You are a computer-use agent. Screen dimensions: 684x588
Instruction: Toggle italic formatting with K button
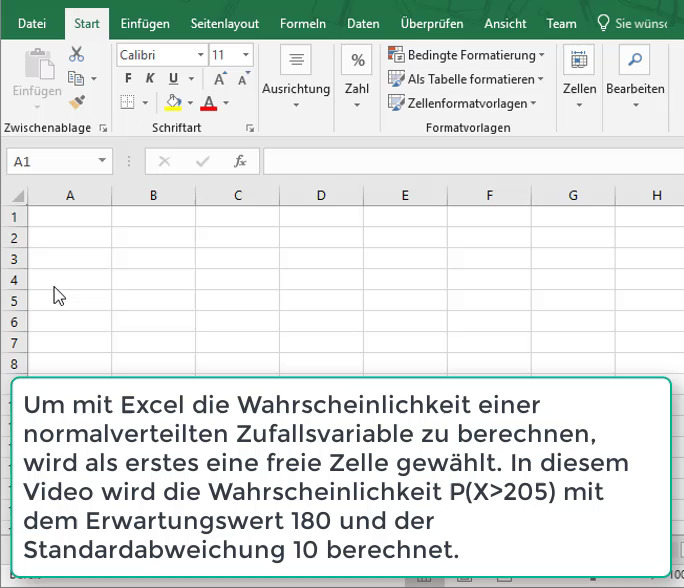150,79
